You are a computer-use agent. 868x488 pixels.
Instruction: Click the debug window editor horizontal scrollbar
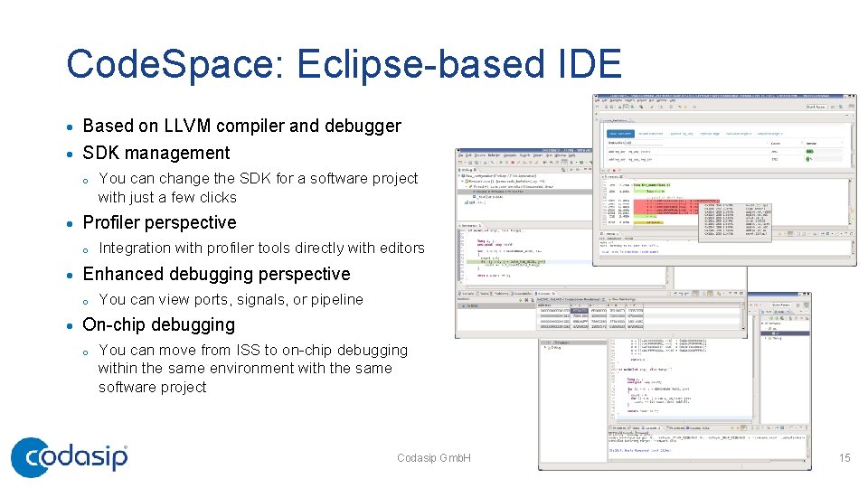564,286
